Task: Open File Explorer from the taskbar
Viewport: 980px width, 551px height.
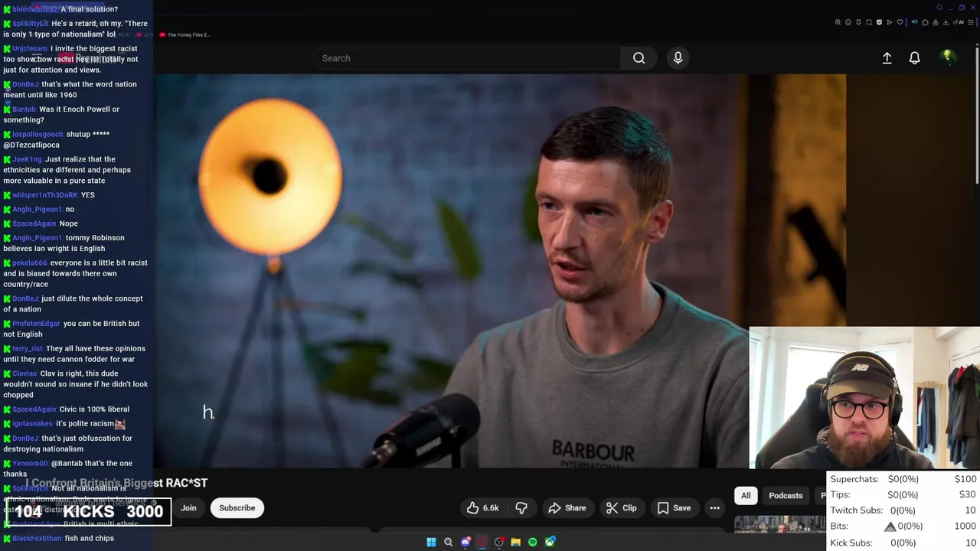Action: (516, 542)
